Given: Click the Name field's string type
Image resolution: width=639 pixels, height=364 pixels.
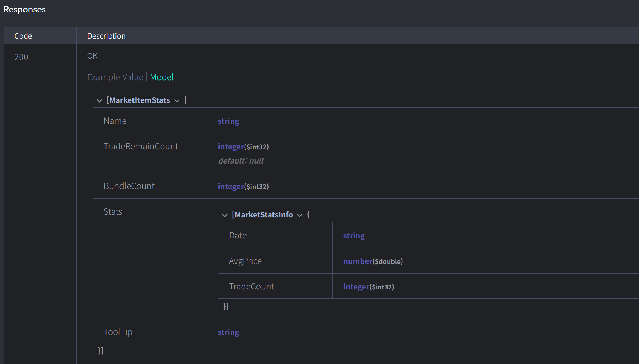Looking at the screenshot, I should point(228,121).
